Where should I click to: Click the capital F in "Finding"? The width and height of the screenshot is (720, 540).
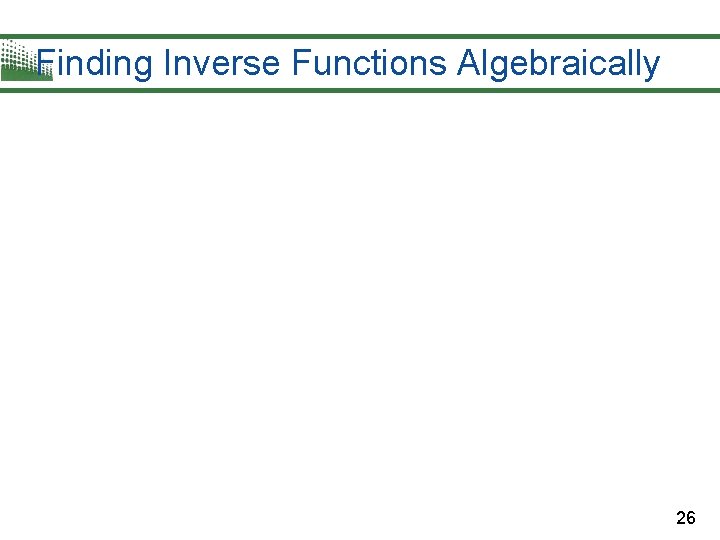pos(46,64)
